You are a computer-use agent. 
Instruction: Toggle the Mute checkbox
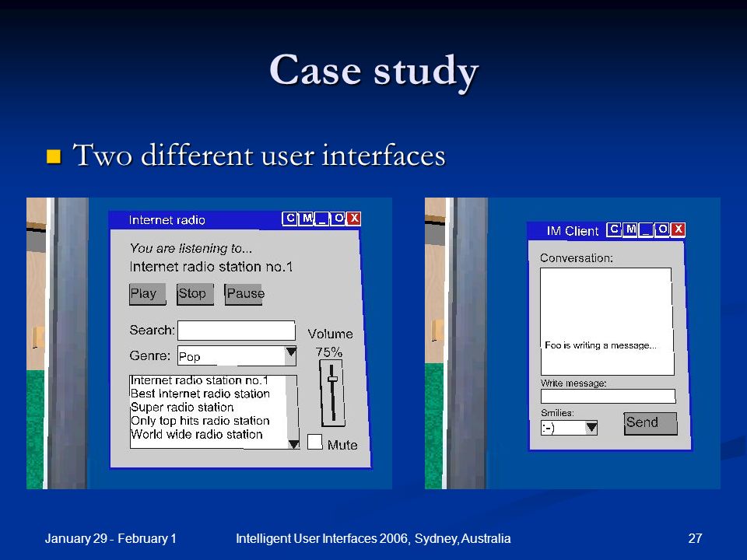[x=314, y=442]
